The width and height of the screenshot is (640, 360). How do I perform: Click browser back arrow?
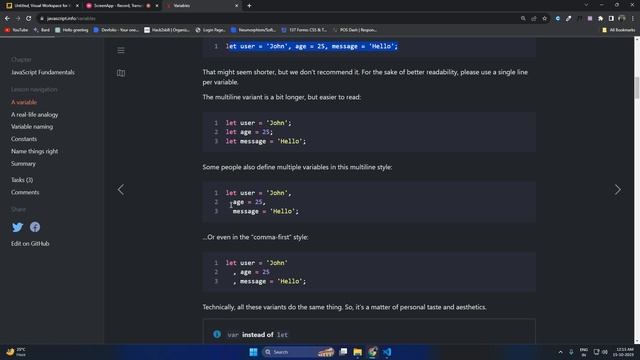[7, 18]
